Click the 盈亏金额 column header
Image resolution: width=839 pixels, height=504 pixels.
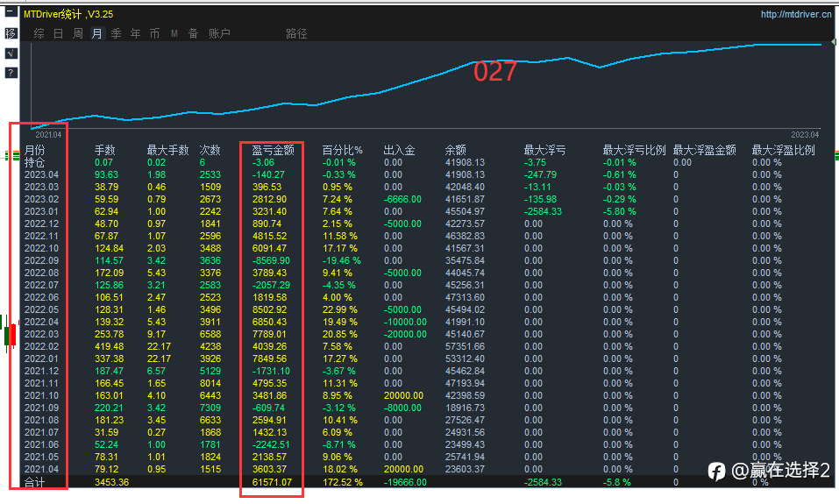tap(273, 150)
